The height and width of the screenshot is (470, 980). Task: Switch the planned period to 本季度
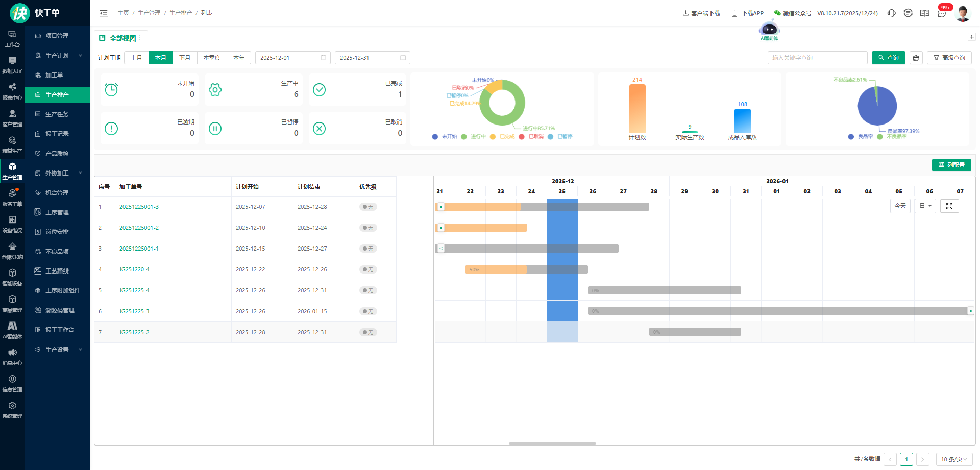pos(212,58)
